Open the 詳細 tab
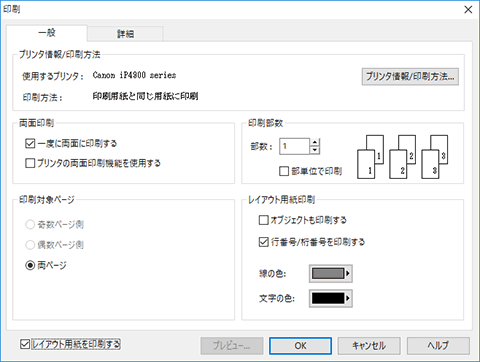 [125, 34]
